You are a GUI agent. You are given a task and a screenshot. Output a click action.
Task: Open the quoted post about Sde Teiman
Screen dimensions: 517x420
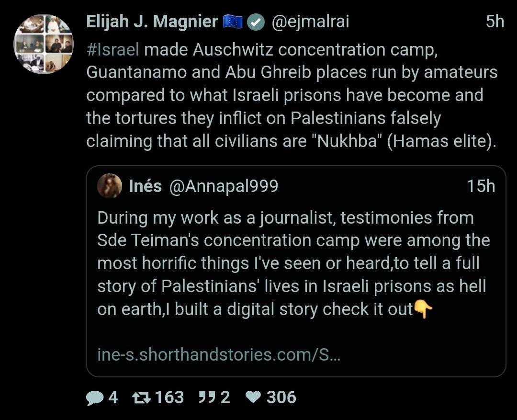pyautogui.click(x=292, y=263)
